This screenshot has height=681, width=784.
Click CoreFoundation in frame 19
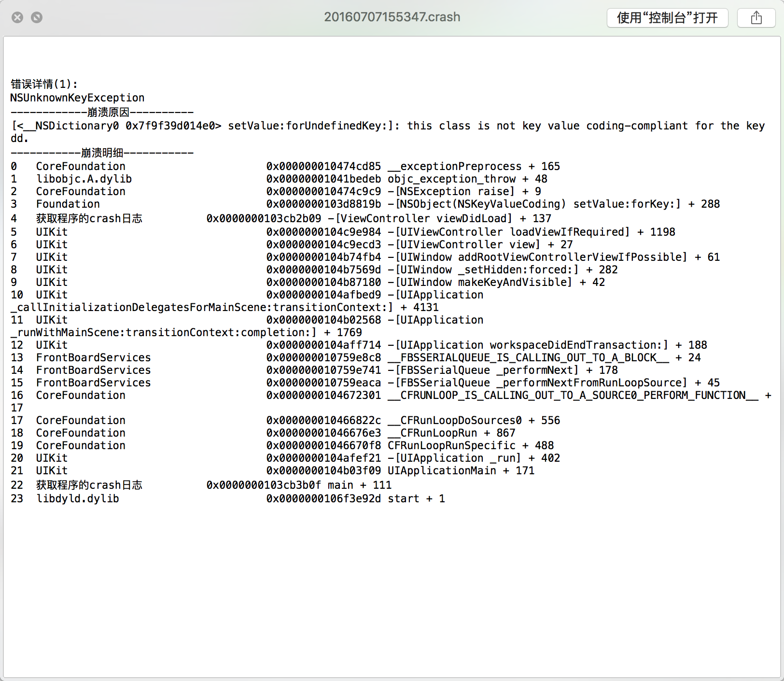[81, 445]
